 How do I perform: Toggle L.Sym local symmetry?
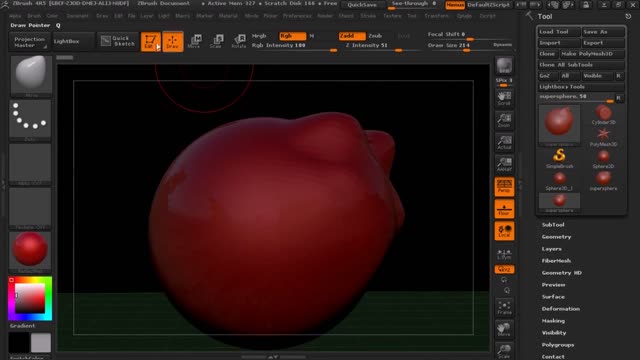pos(504,254)
